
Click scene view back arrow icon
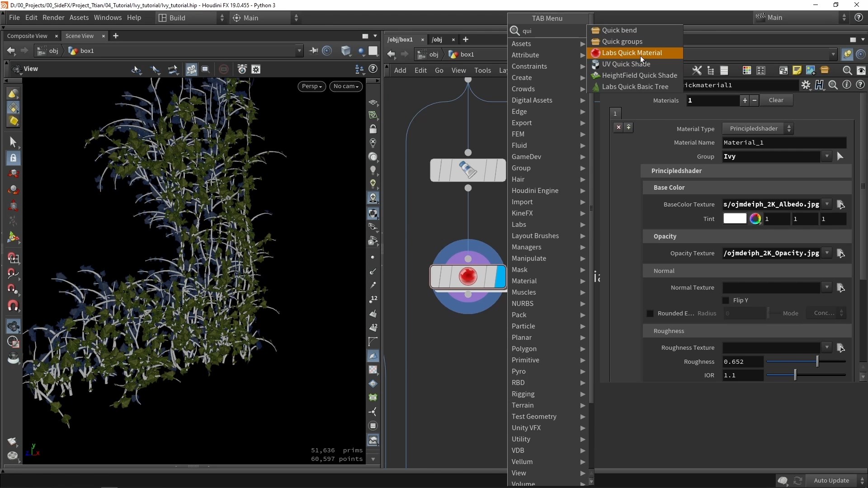(x=11, y=51)
